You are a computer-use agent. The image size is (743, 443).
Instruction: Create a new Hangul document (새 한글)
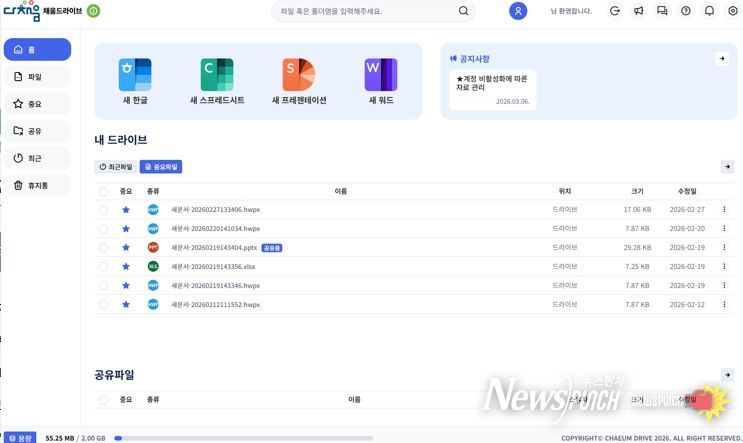[135, 75]
